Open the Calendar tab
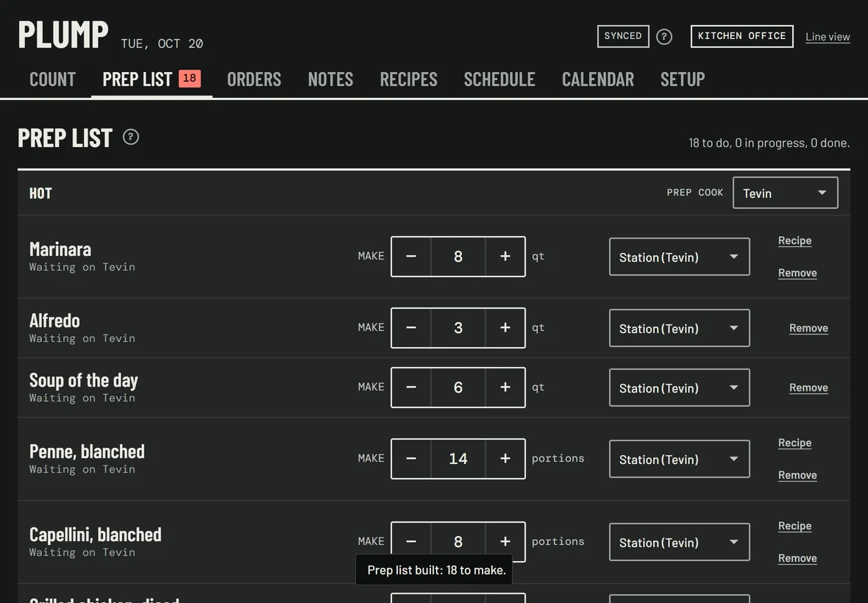 pos(598,79)
